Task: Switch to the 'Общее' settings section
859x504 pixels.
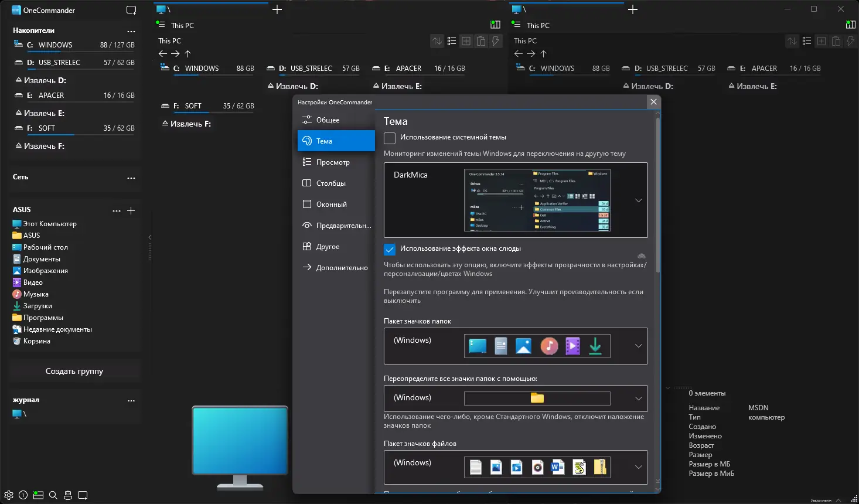Action: [328, 120]
